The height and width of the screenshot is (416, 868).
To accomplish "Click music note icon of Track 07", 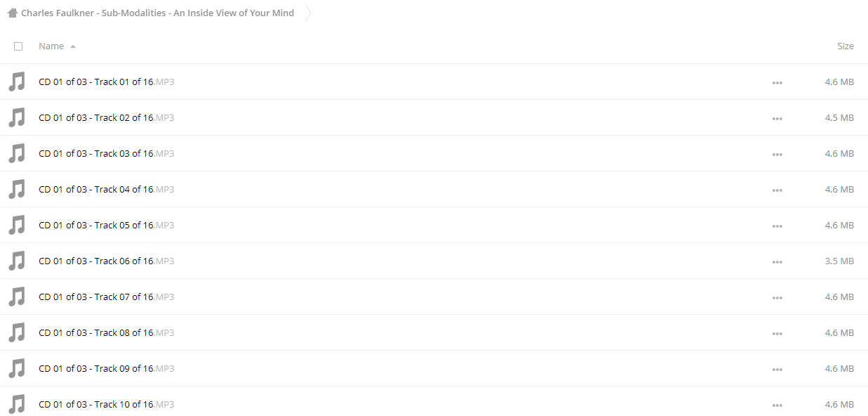I will point(17,297).
